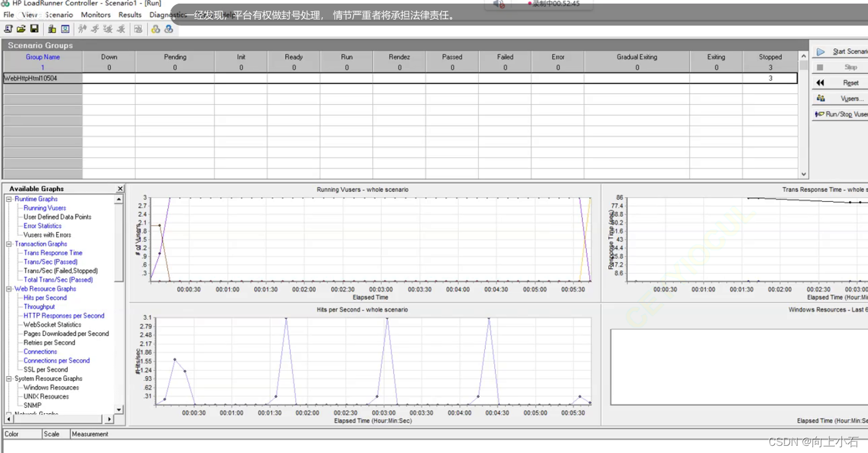Select Throughput graph in tree
The width and height of the screenshot is (868, 453).
coord(39,307)
